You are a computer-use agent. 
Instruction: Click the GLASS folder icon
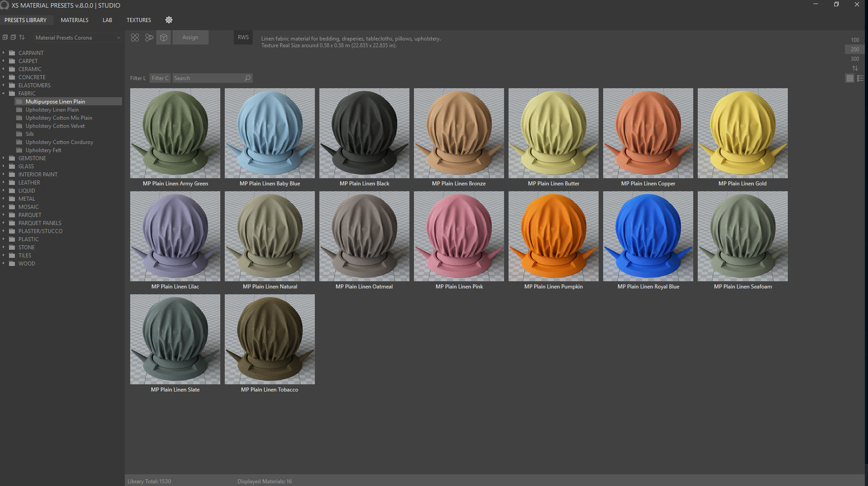click(x=12, y=166)
